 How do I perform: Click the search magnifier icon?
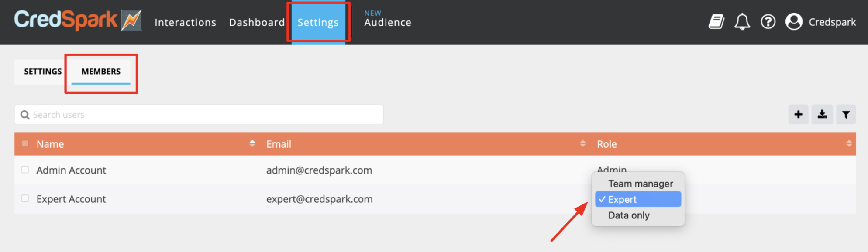[25, 115]
